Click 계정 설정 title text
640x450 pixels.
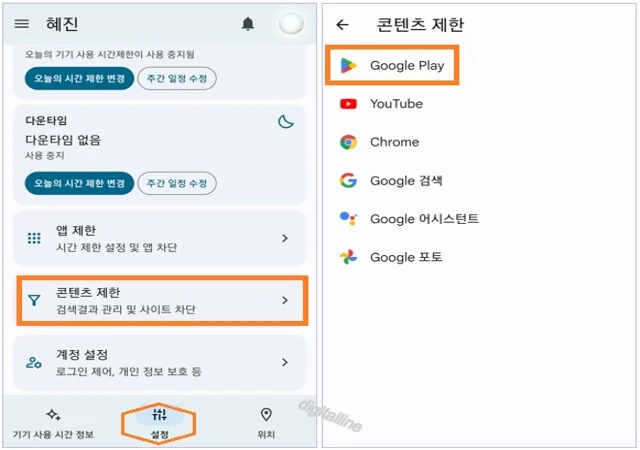click(x=82, y=354)
